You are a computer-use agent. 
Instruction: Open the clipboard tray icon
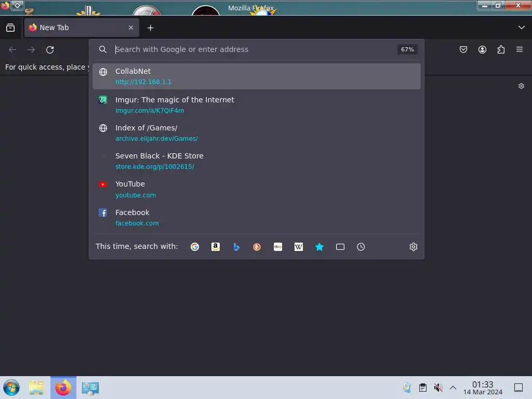(423, 388)
